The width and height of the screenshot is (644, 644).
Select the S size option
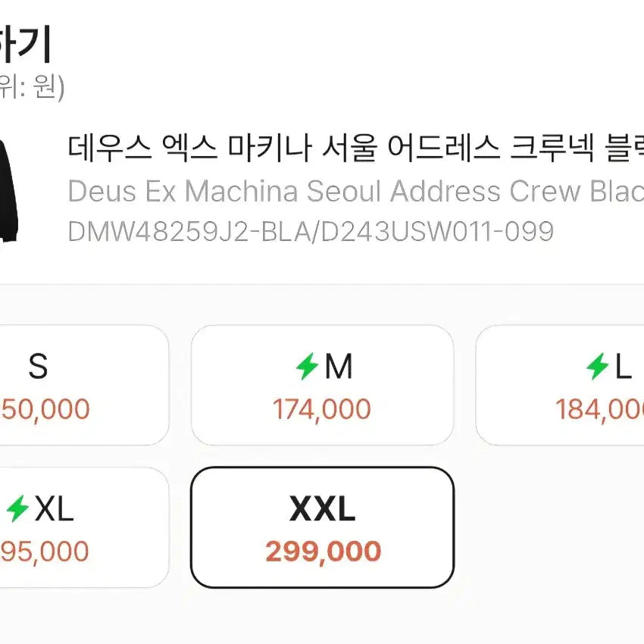point(38,367)
